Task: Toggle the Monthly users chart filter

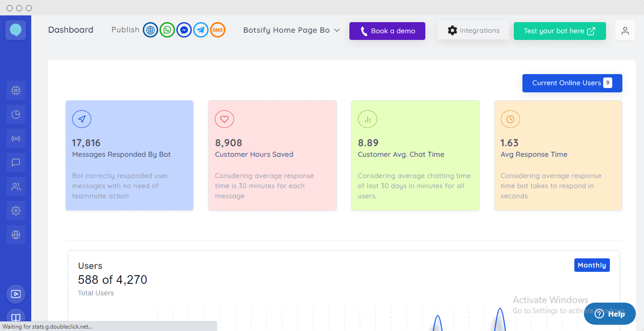Action: click(x=592, y=265)
